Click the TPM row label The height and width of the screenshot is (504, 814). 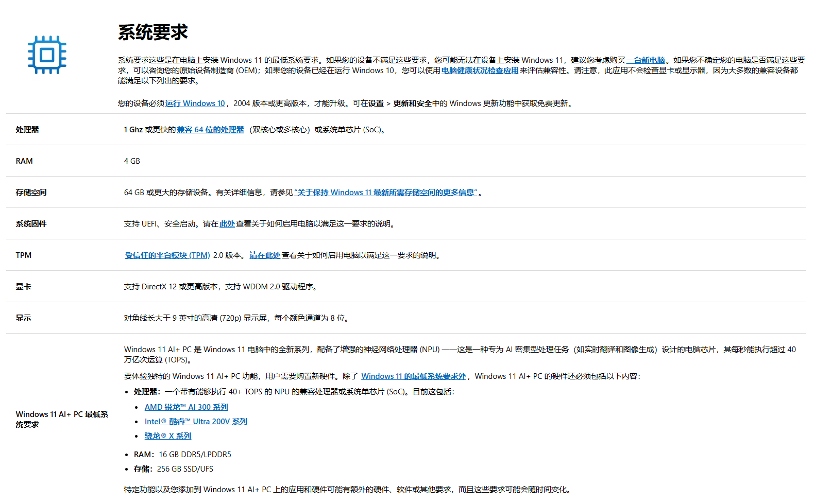24,255
